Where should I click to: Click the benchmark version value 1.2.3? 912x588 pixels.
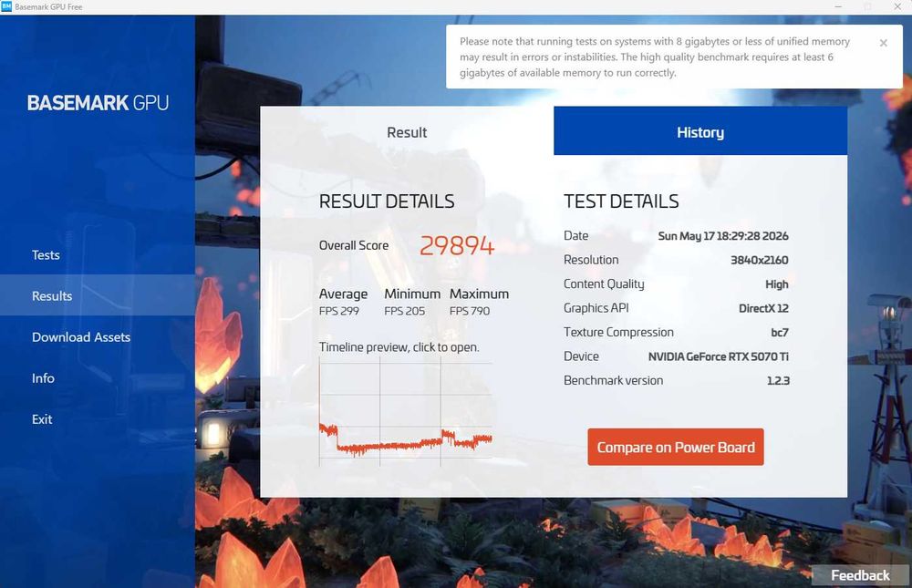tap(778, 380)
